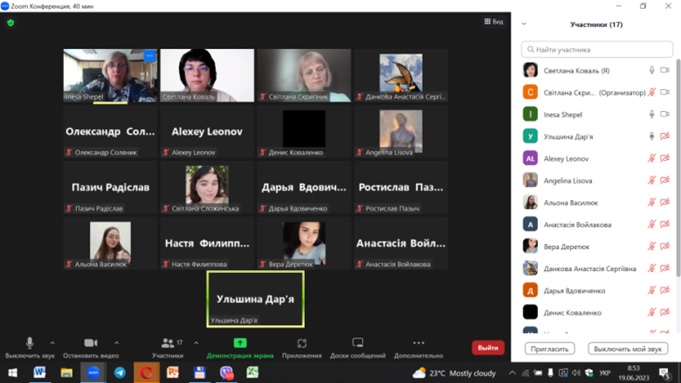Start Демонстрация экрана screen share
Viewport: 681px width, 383px height.
coord(240,343)
